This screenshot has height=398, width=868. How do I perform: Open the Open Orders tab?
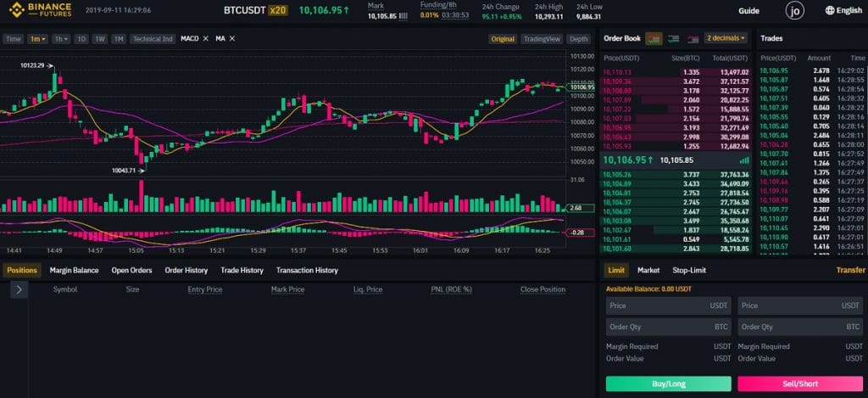(131, 271)
